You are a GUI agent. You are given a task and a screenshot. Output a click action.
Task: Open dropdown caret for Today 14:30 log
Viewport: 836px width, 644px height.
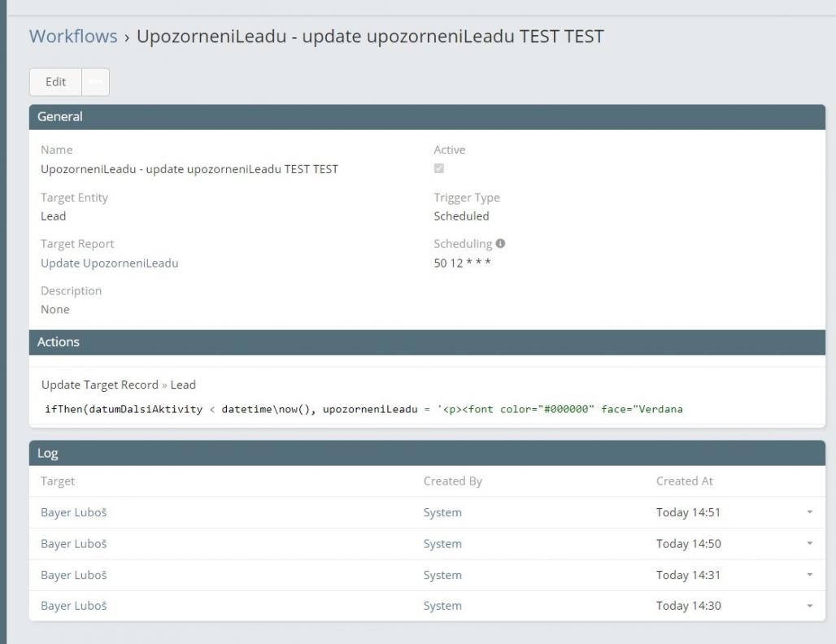coord(809,606)
